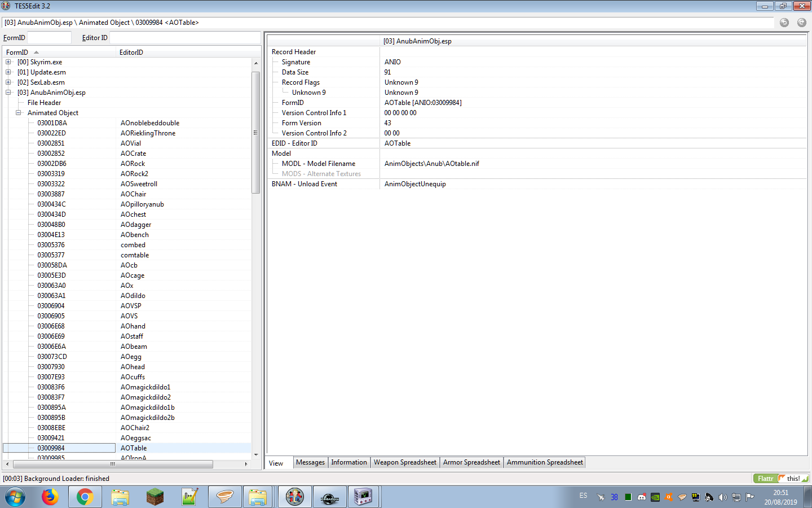The image size is (812, 508).
Task: Open the Vault Boy icon app in taskbar
Action: [294, 497]
